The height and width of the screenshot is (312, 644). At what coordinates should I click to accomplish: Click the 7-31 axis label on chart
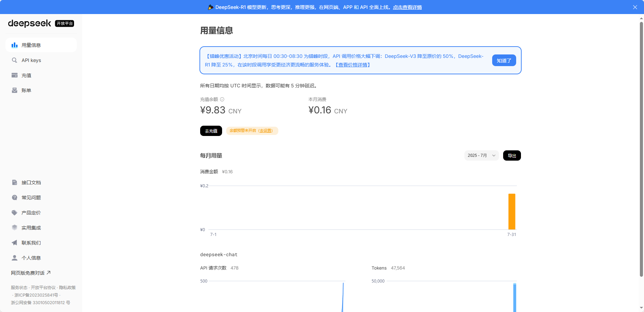[x=512, y=235]
